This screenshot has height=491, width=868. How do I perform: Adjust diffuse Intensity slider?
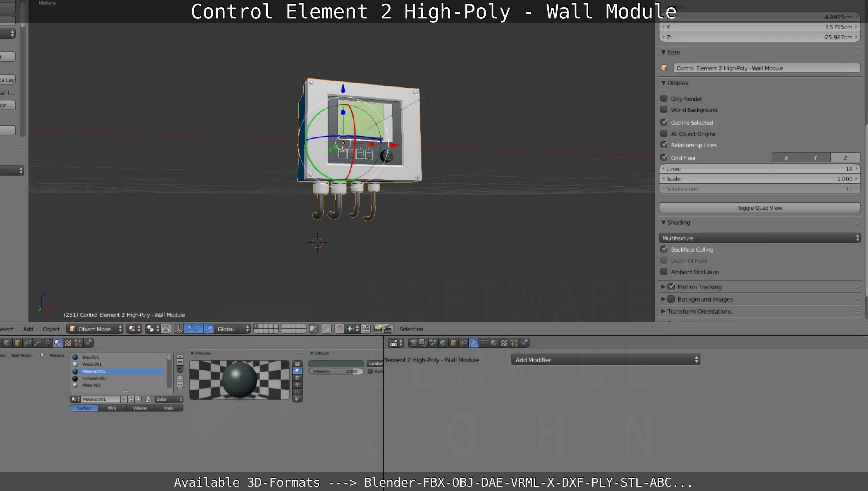[336, 371]
